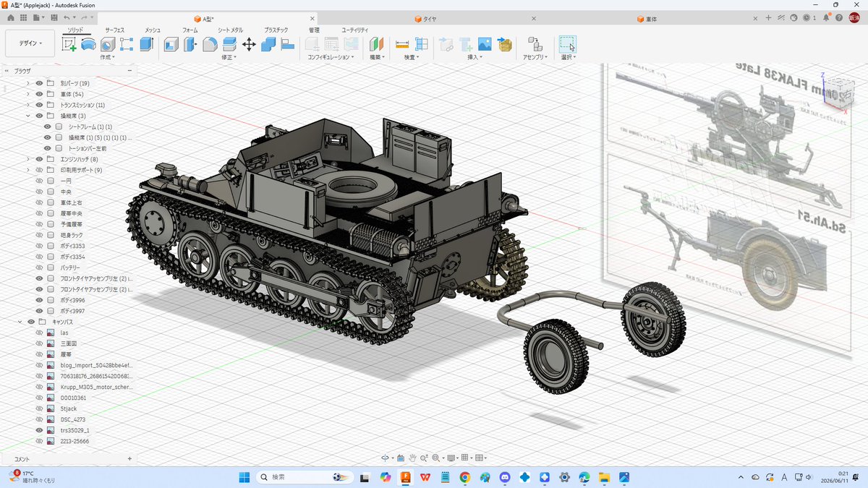Show the 5tjack canvas
The width and height of the screenshot is (868, 488).
(39, 408)
